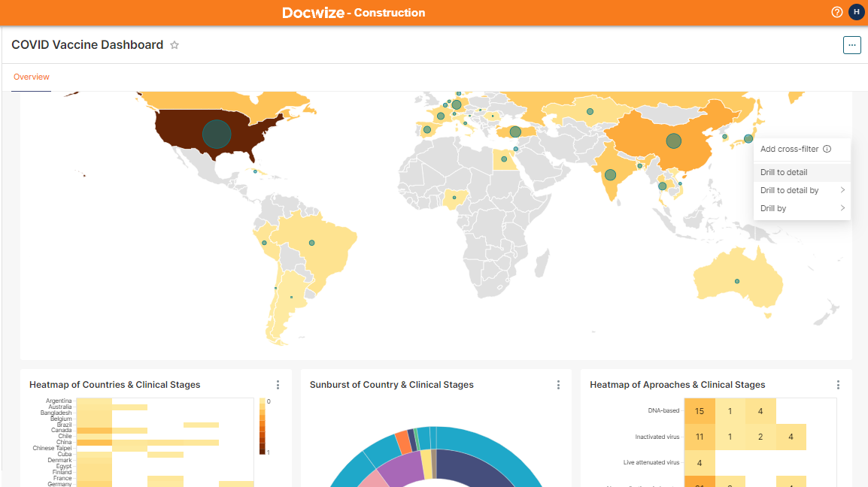Click the Inactivated virus cell showing 11

click(x=700, y=437)
